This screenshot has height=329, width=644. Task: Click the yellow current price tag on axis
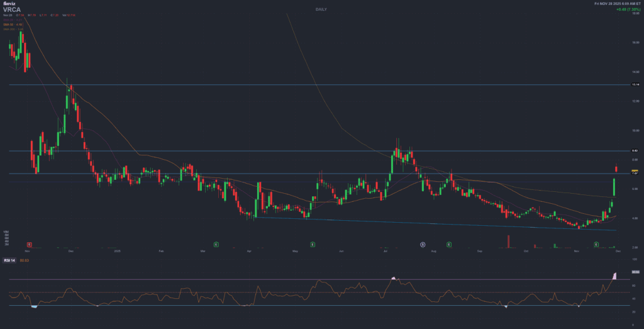(635, 171)
